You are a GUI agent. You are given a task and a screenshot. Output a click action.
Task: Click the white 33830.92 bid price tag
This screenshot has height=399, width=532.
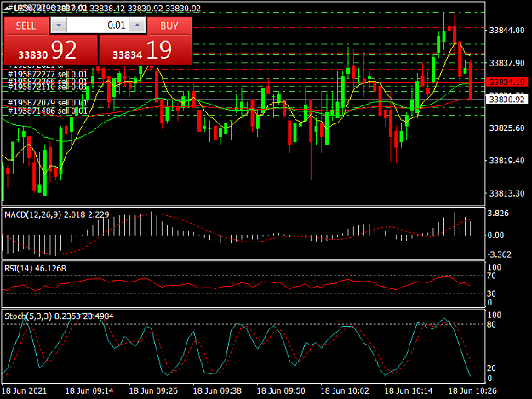[507, 100]
